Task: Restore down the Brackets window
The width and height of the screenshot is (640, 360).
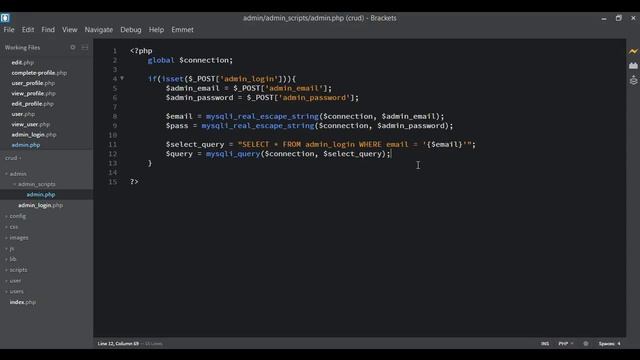Action: coord(618,18)
